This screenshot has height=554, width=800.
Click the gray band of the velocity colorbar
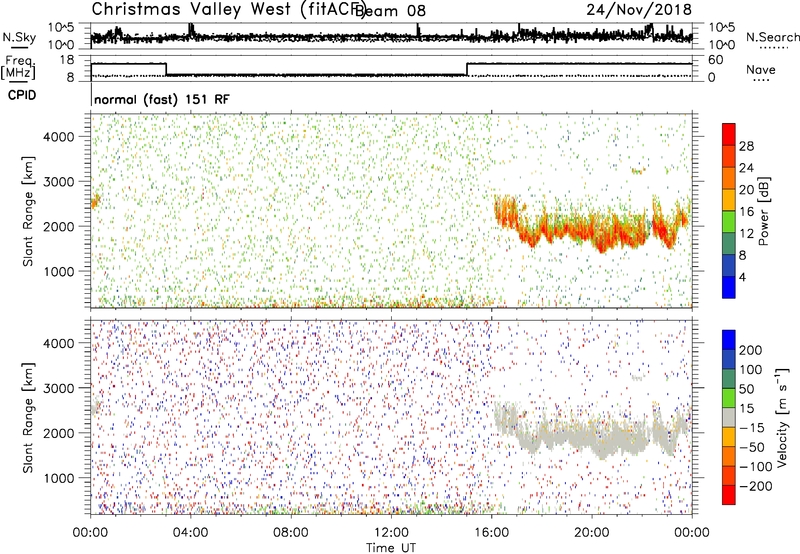point(729,418)
